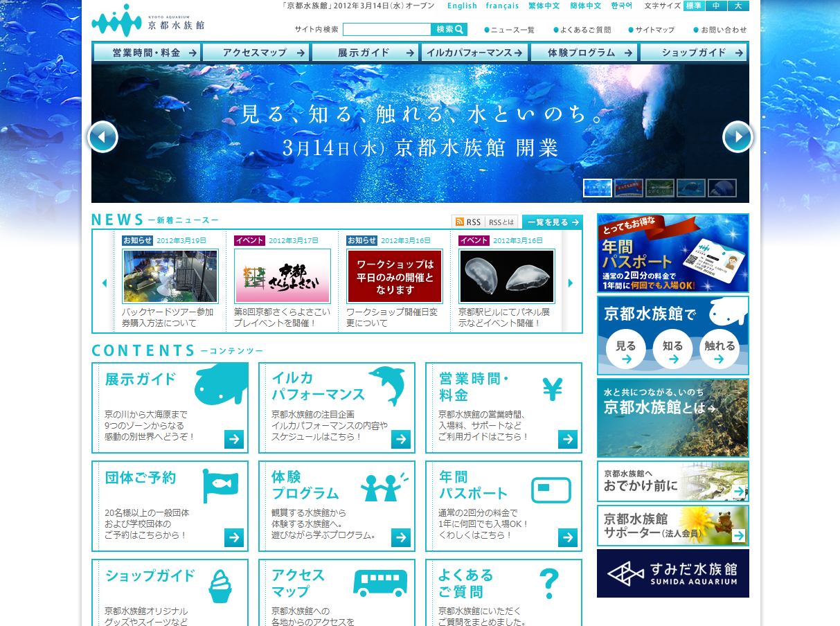Click the previous slide arrow on hero banner
The height and width of the screenshot is (626, 840).
click(102, 136)
